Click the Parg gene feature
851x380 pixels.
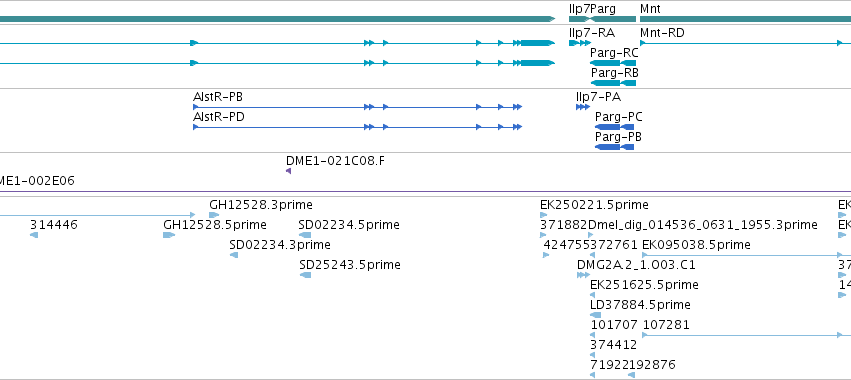coord(613,19)
